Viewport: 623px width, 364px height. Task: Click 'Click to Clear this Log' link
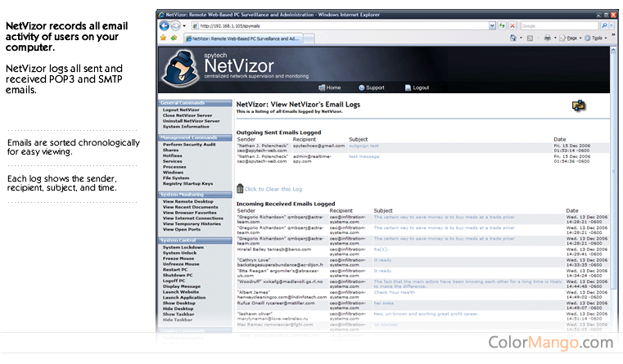[x=273, y=189]
